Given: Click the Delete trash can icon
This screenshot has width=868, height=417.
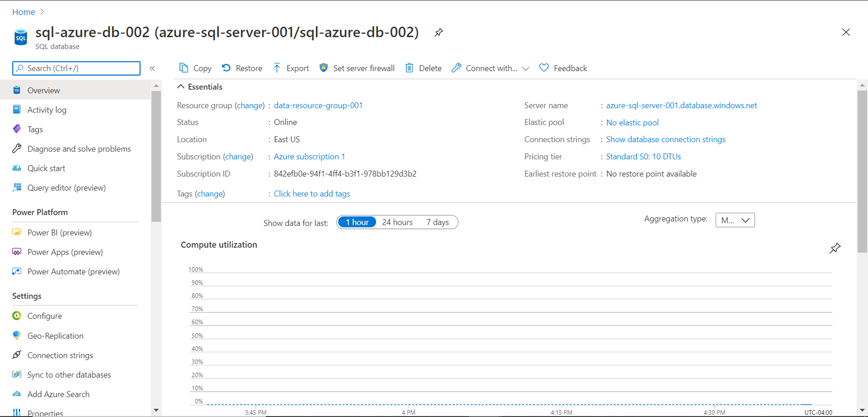Looking at the screenshot, I should 409,68.
